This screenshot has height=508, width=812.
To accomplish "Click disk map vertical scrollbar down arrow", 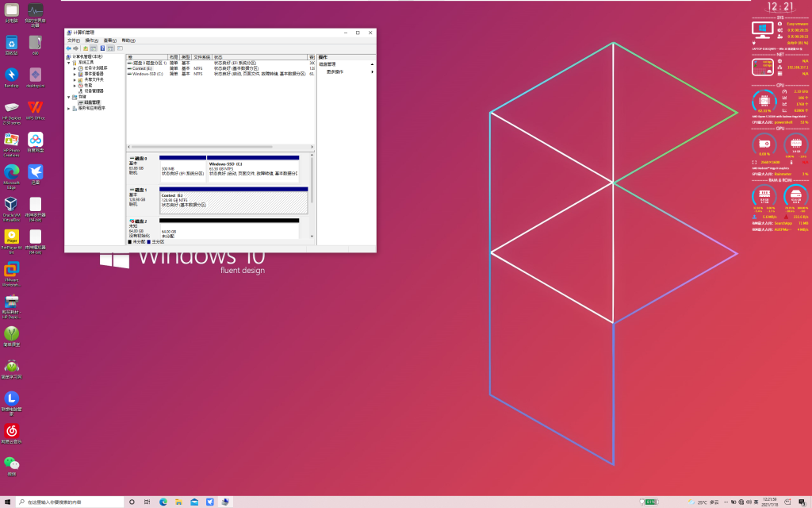I will (312, 237).
